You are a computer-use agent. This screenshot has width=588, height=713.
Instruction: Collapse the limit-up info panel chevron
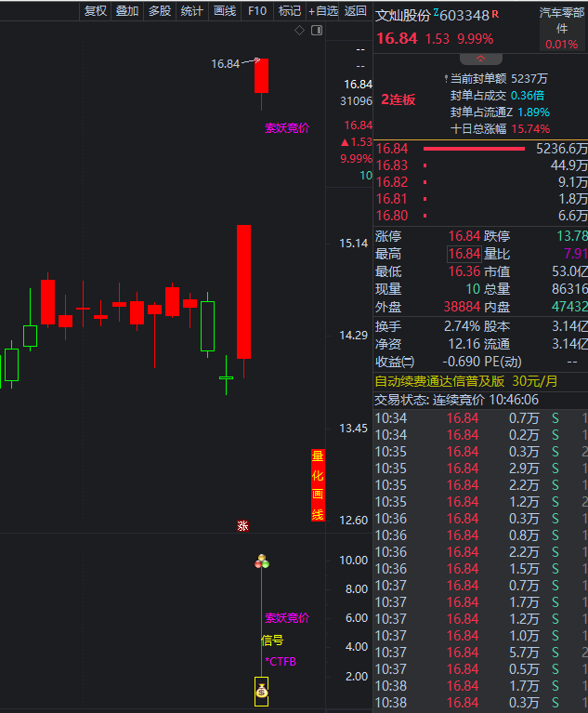[481, 59]
